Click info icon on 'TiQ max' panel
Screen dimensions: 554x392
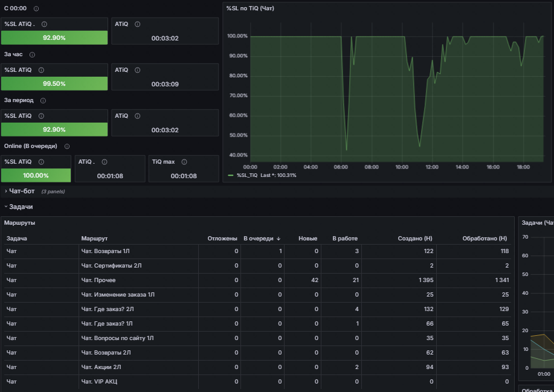(x=184, y=162)
